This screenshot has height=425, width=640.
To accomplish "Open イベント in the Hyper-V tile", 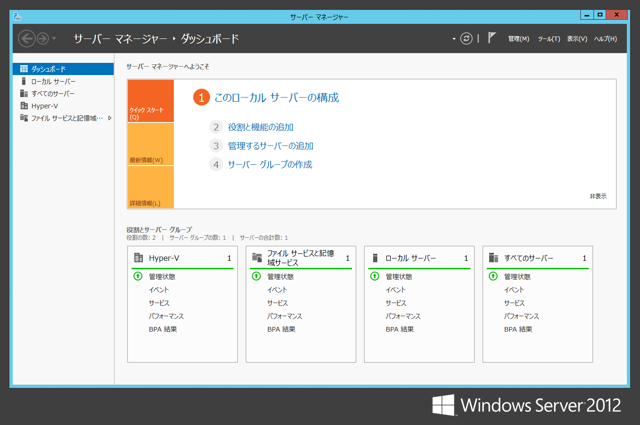I will tap(159, 290).
